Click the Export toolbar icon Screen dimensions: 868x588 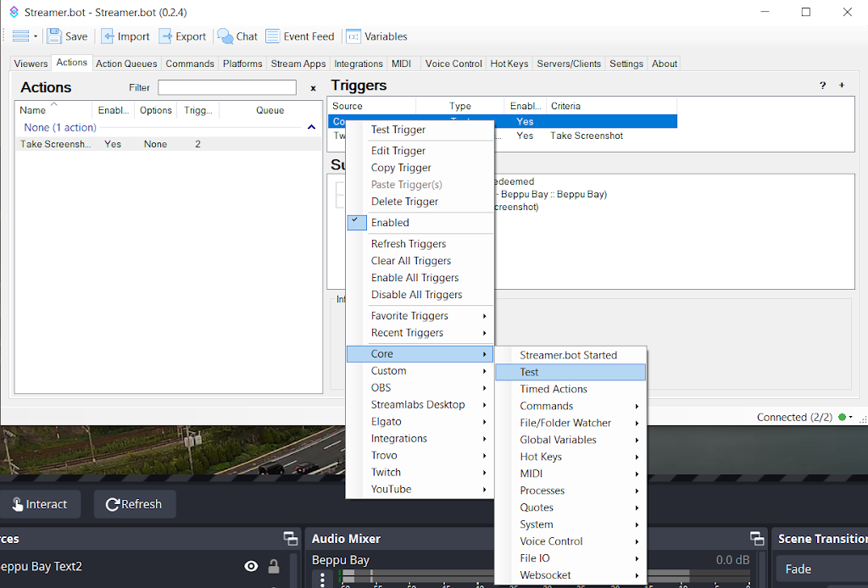(165, 36)
